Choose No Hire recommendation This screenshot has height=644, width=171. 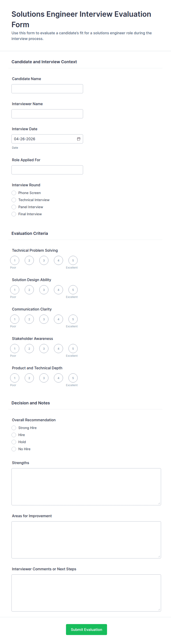tap(14, 449)
